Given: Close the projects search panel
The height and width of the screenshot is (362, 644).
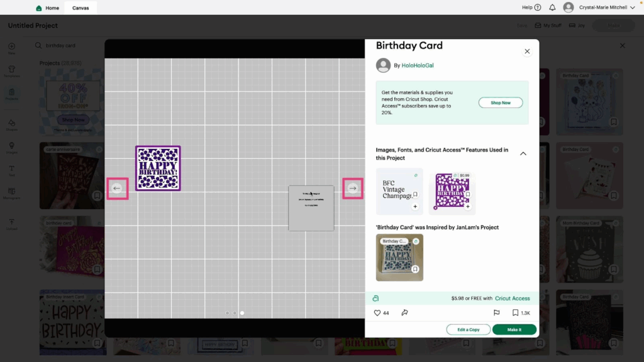Looking at the screenshot, I should pyautogui.click(x=622, y=45).
